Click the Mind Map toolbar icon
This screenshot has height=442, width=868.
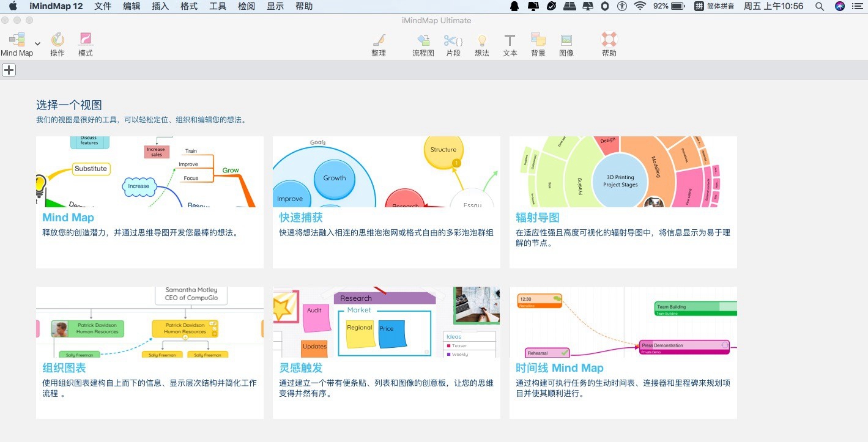pos(17,40)
